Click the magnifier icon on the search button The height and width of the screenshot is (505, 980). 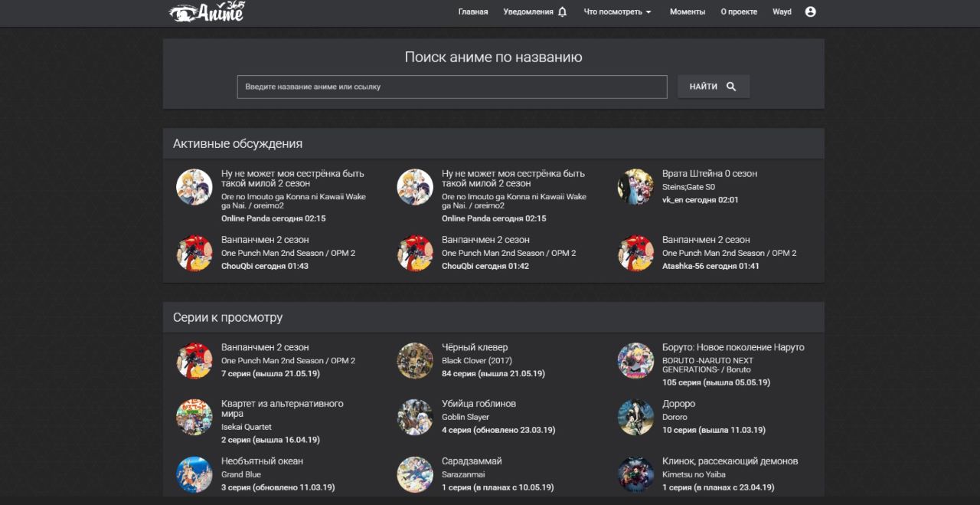click(733, 86)
